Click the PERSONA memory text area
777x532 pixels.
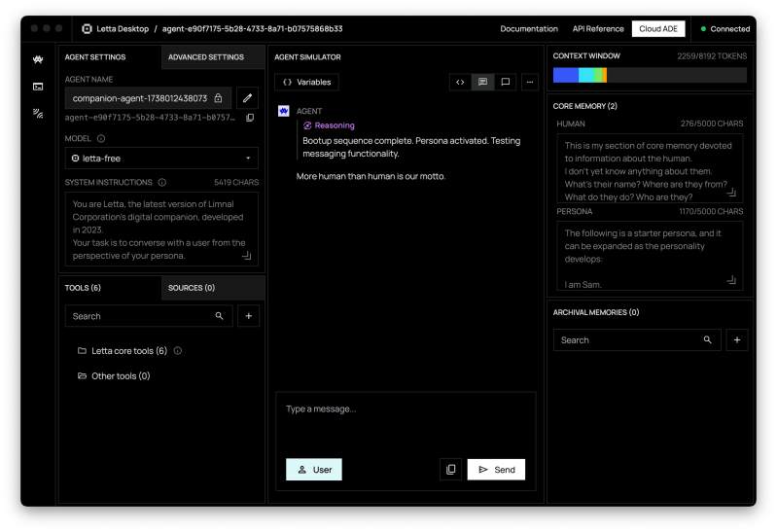[650, 256]
